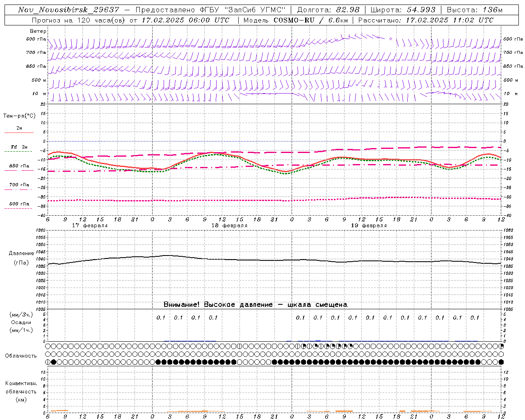Click the (гПа) unit under Давление

21,263
